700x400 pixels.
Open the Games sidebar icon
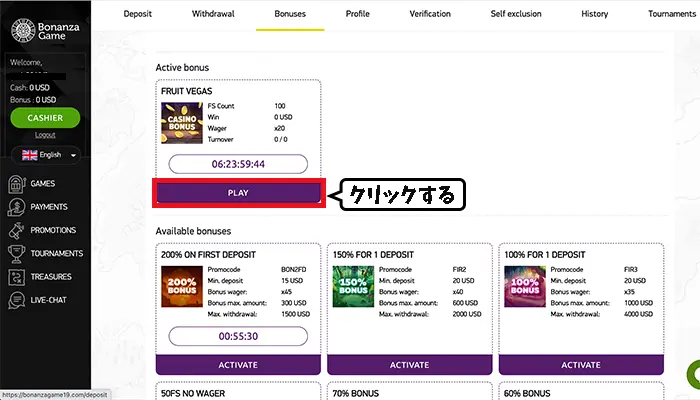pyautogui.click(x=16, y=184)
